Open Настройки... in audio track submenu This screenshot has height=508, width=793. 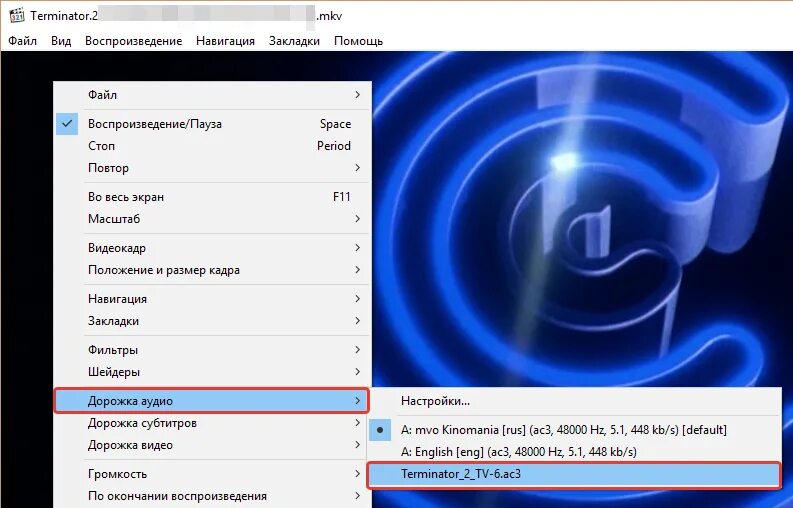tap(575, 401)
